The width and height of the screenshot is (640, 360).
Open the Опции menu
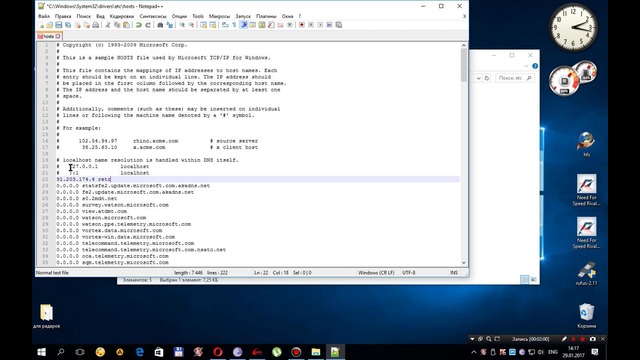[x=179, y=16]
